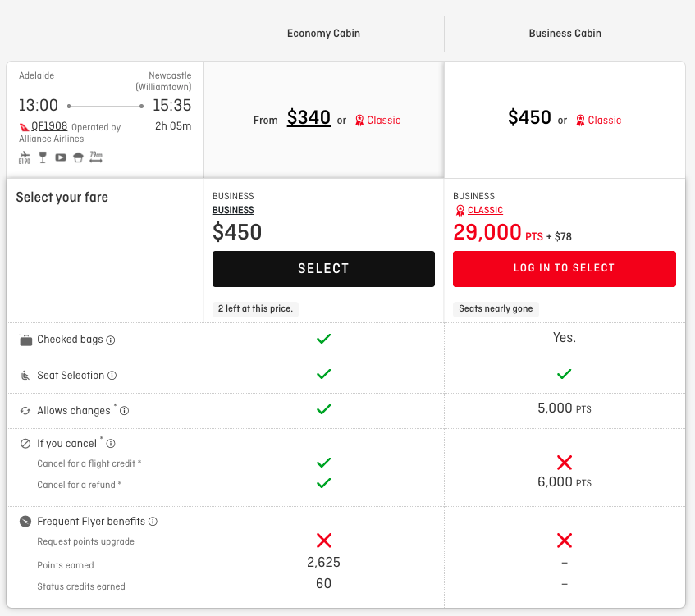
Task: Click the '2,625' points earned value
Action: 323,563
